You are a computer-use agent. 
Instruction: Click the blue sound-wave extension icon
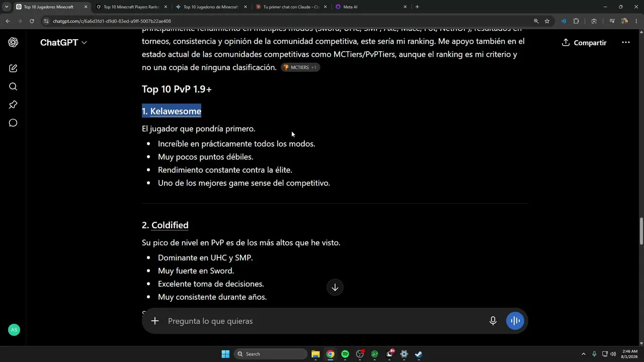tap(563, 21)
